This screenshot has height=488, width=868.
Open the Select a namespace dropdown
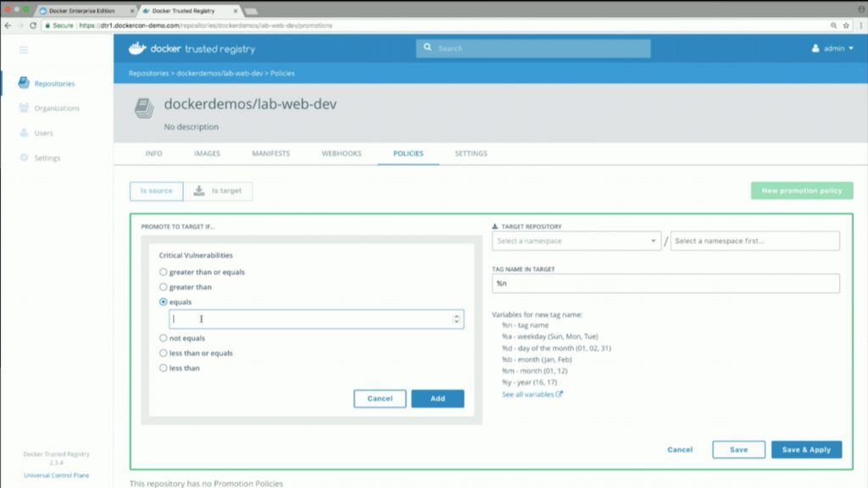(x=576, y=241)
